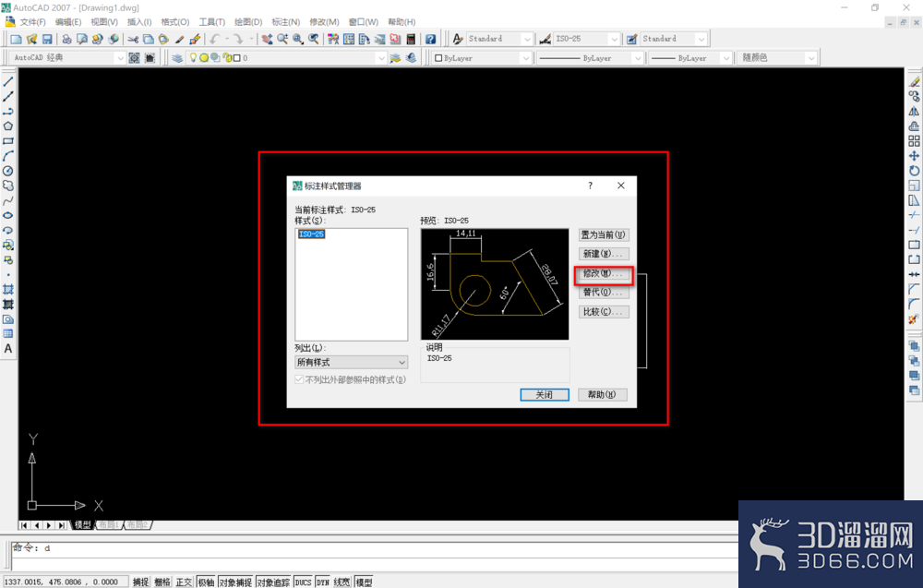This screenshot has width=923, height=588.
Task: Click the 置为当前(U) button
Action: [x=604, y=234]
